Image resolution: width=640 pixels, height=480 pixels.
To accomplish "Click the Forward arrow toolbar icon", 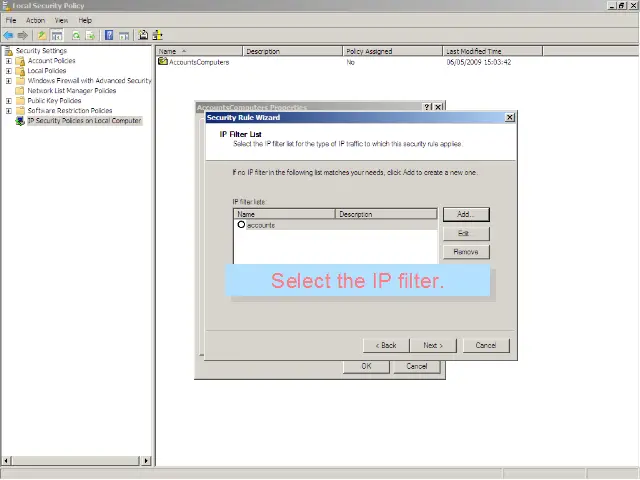I will (23, 35).
